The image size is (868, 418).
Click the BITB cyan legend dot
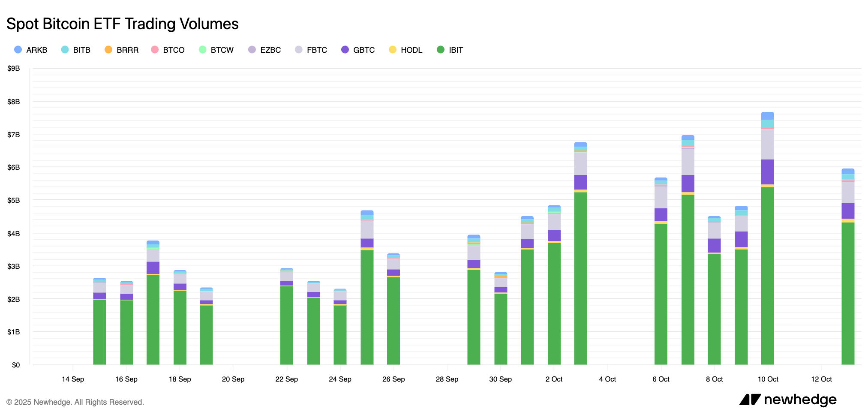tap(65, 50)
